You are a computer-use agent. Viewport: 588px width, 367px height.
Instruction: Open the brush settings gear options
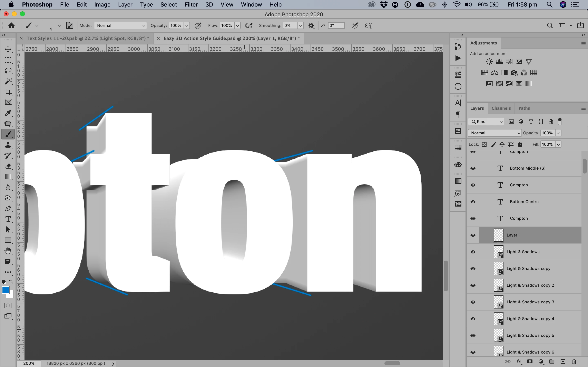[x=311, y=26]
